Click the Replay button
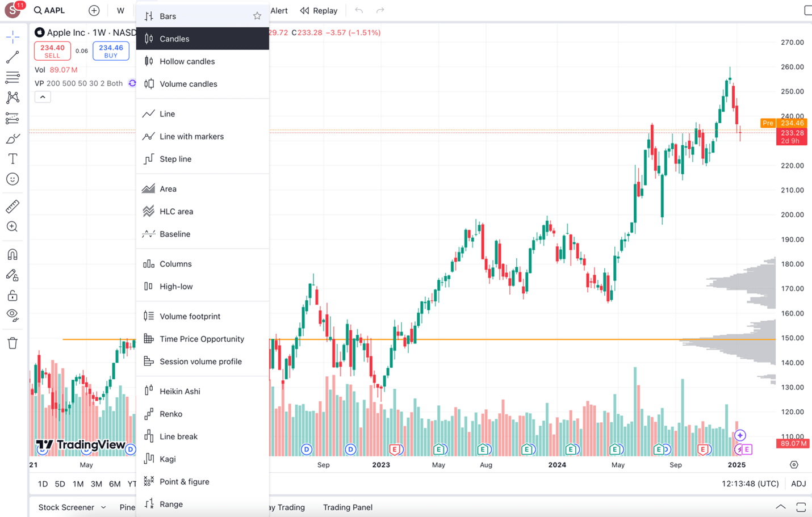Screen dimensions: 812x517 (x=319, y=11)
